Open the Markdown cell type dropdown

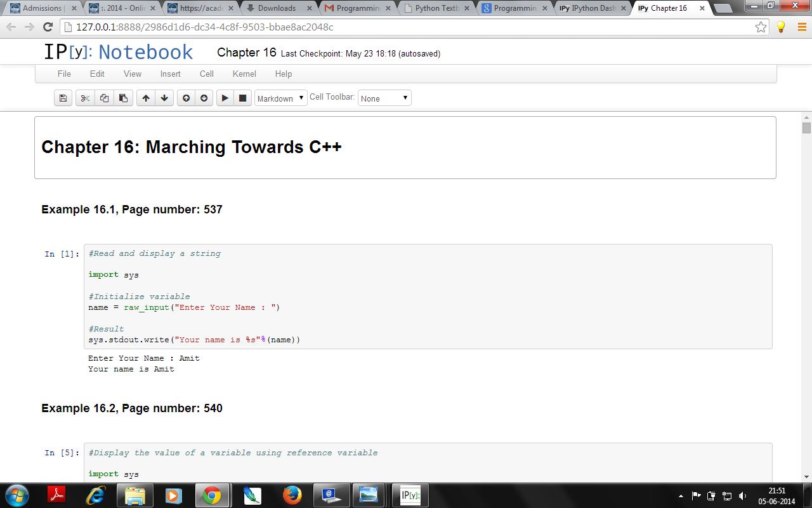[280, 98]
